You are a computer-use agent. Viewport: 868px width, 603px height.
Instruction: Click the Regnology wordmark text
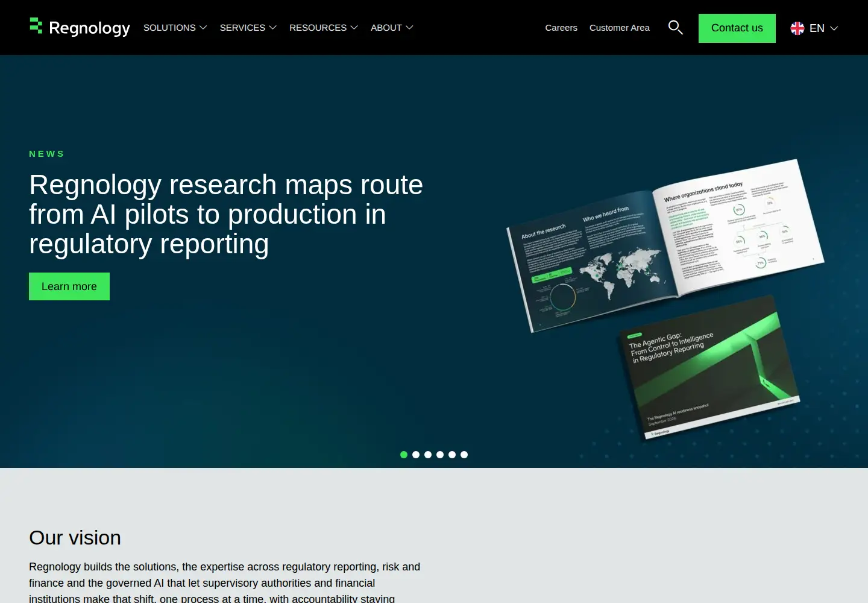tap(89, 28)
